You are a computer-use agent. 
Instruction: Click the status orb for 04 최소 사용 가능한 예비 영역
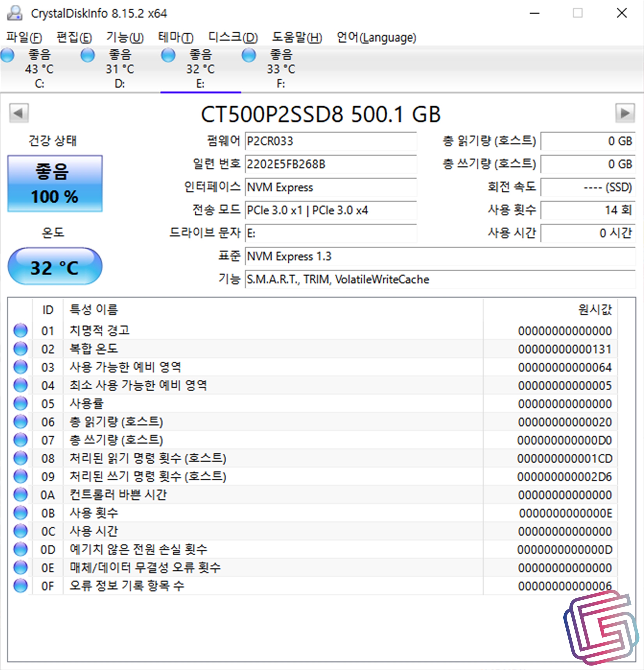21,385
